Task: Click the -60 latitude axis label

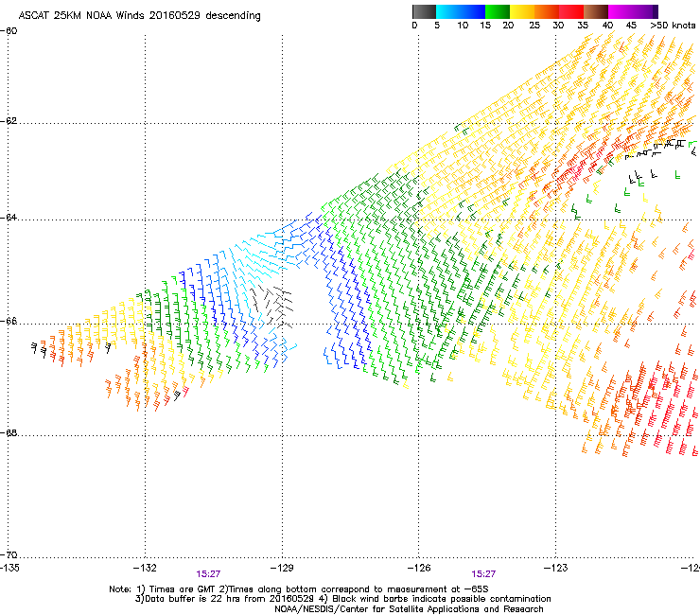Action: coord(9,31)
